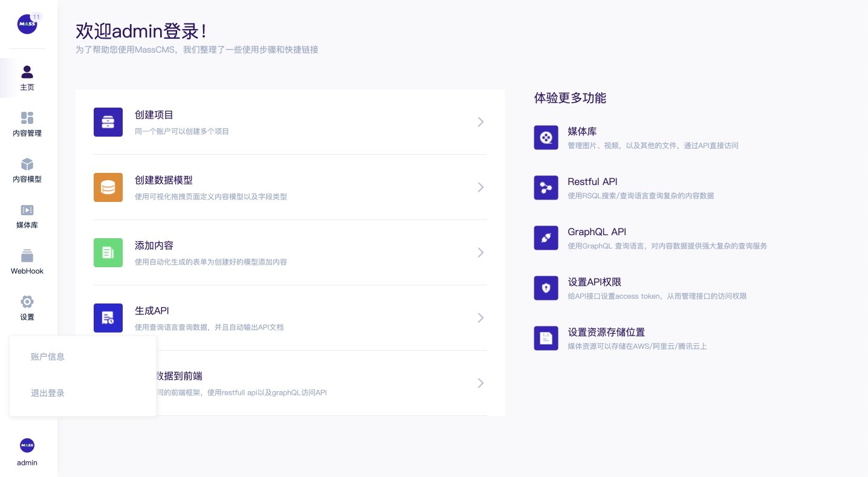Expand the 生成API row chevron
The height and width of the screenshot is (477, 868).
(x=481, y=318)
